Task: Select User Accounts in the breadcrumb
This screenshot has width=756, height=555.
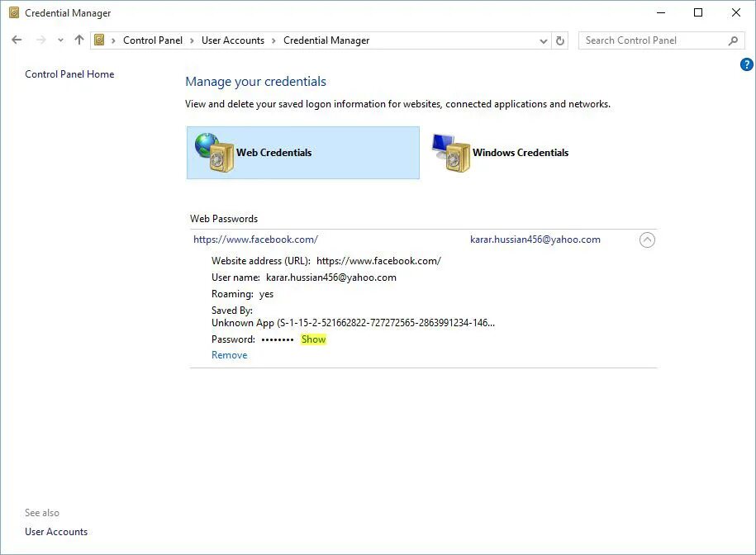Action: pos(233,40)
